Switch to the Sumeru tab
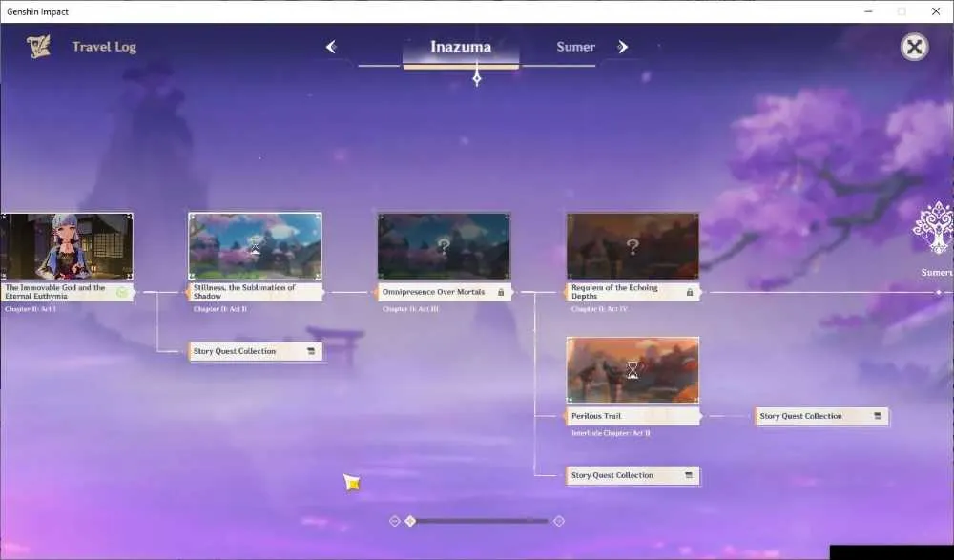Image resolution: width=954 pixels, height=560 pixels. coord(575,47)
